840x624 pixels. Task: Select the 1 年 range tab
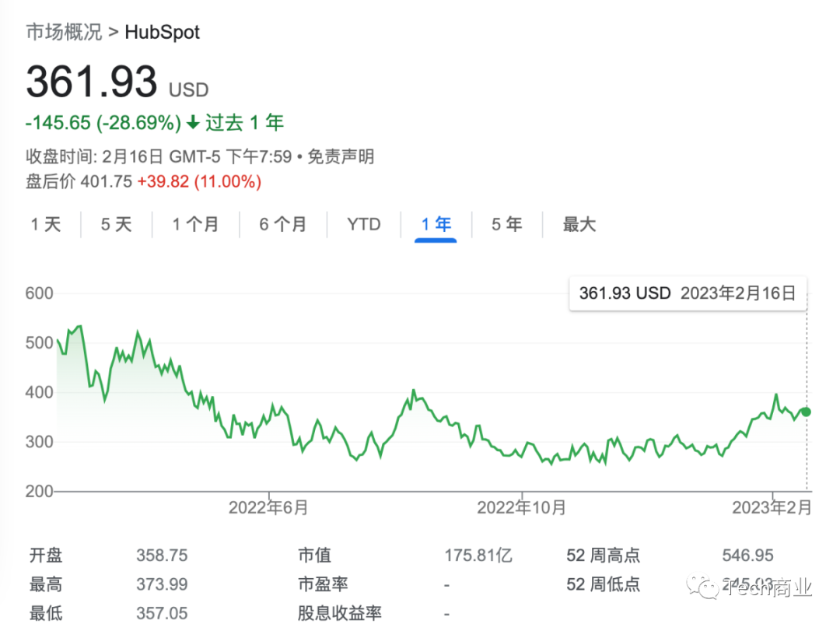coord(436,224)
